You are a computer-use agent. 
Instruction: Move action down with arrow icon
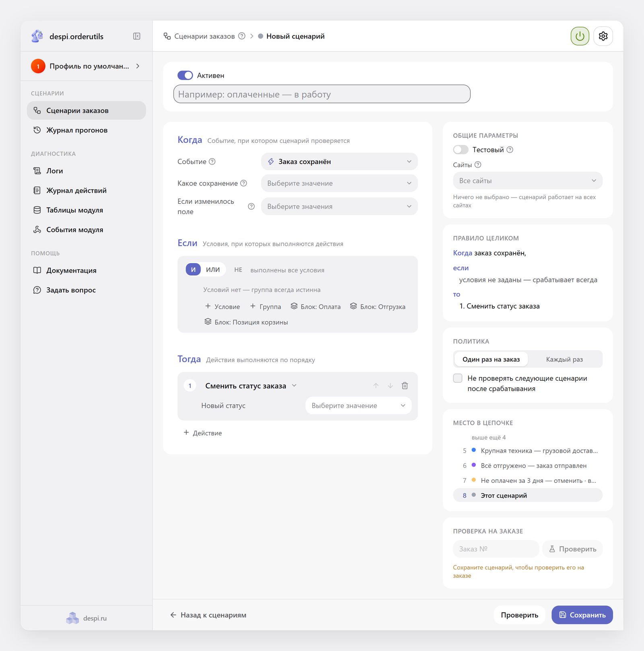coord(390,385)
